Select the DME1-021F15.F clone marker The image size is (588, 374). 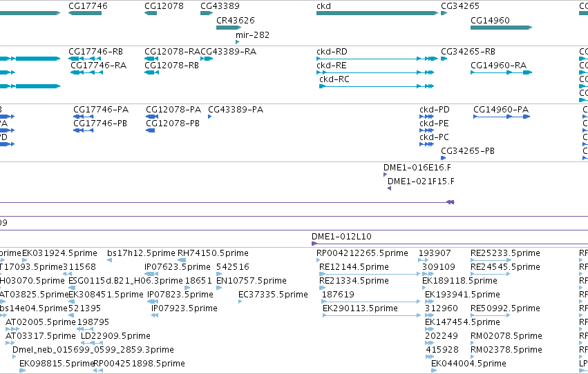(389, 188)
